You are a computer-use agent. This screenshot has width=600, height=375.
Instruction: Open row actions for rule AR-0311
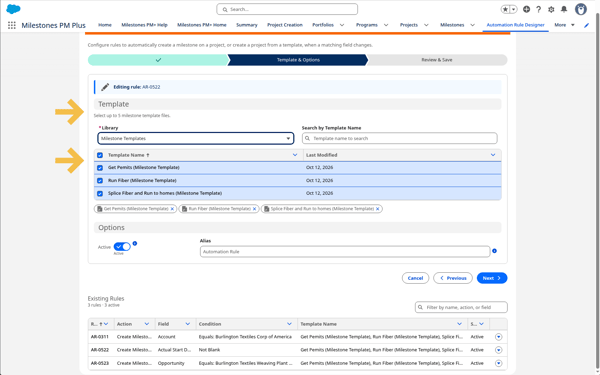pos(498,337)
